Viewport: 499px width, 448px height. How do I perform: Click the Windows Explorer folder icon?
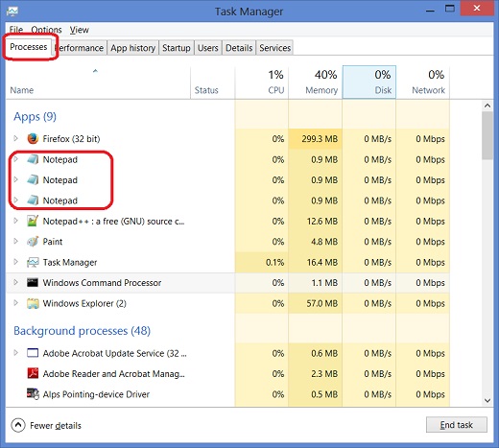coord(33,303)
